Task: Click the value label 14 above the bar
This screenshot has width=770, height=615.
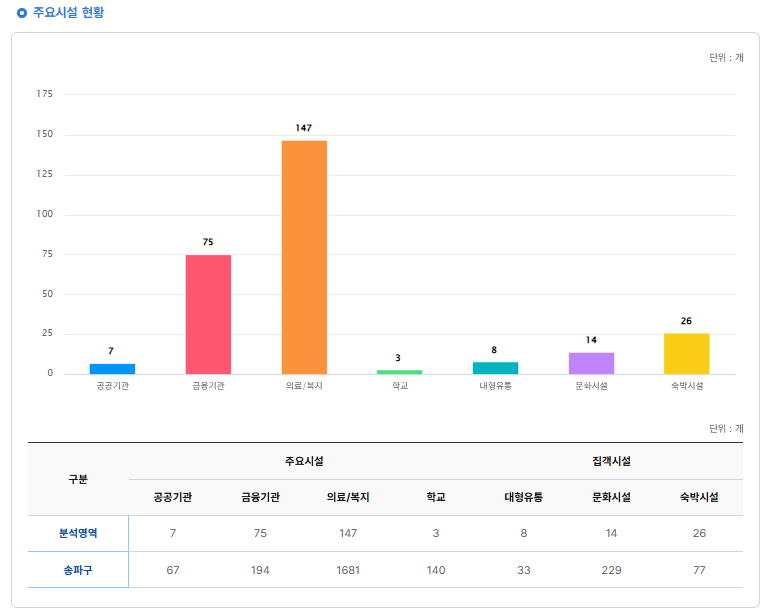Action: (591, 340)
